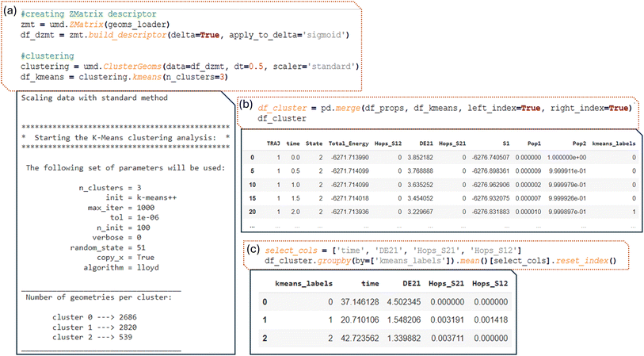Click the 'n_clusters = 3' parameter line

click(110, 188)
